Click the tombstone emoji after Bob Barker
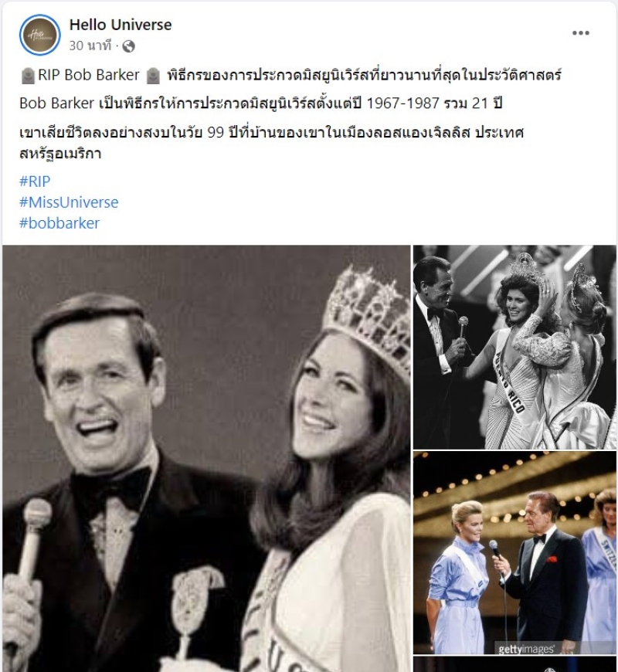Screen dimensions: 618x672 pos(153,76)
